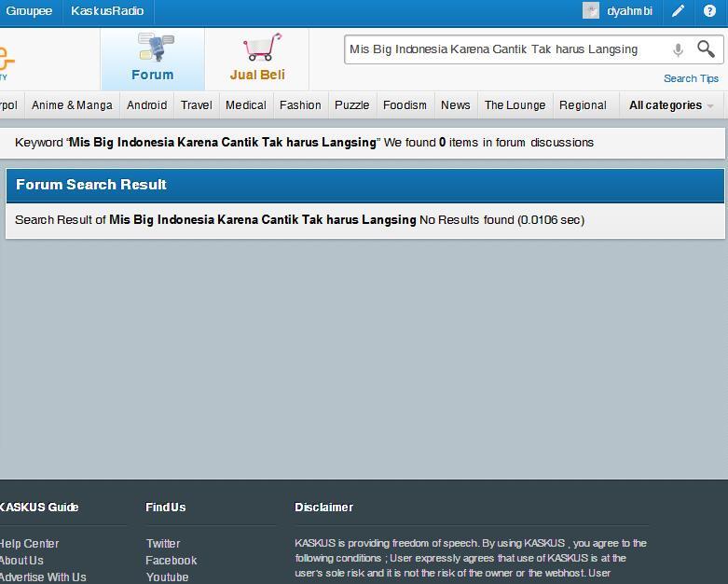Screen dimensions: 728x584
Task: Click the Forum chat bubbles icon
Action: 156,48
